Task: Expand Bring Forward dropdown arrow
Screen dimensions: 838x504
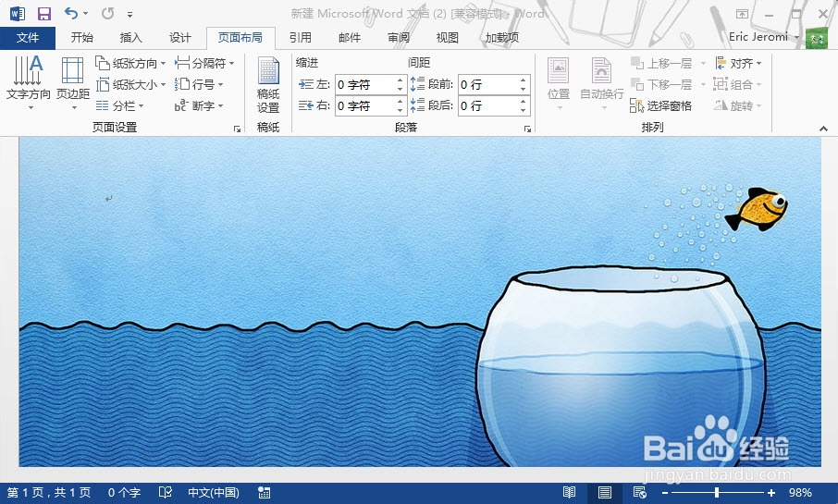Action: pyautogui.click(x=703, y=64)
